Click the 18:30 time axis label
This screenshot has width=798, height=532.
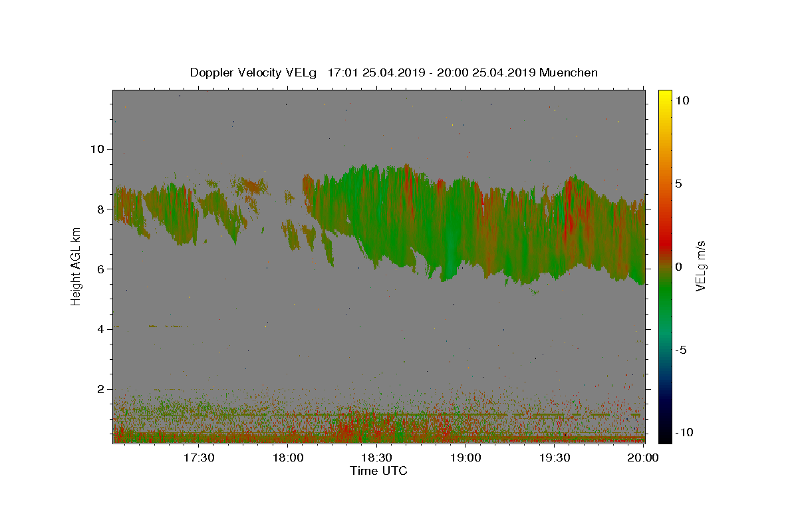[376, 458]
